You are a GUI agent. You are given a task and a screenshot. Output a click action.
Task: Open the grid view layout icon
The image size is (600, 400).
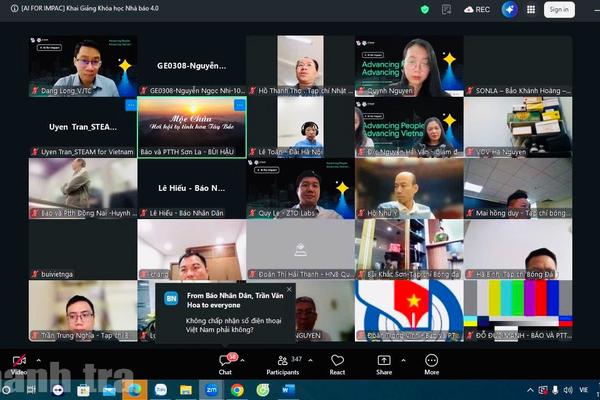coord(531,10)
